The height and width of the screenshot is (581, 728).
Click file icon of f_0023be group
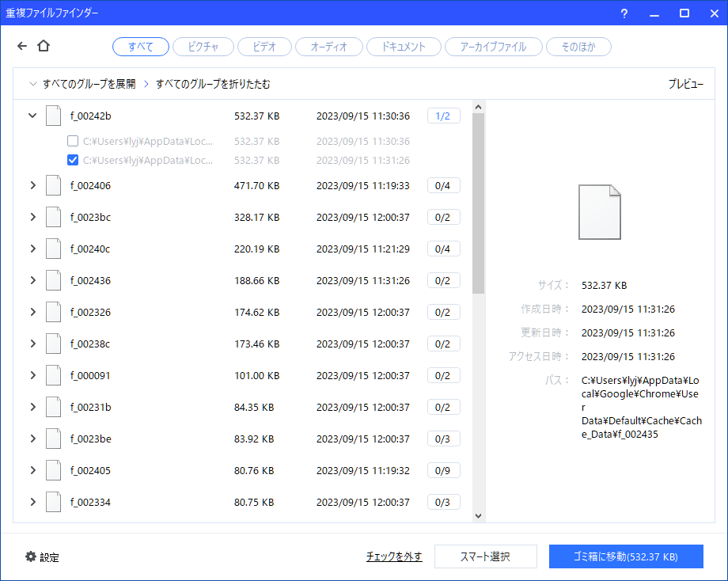(53, 438)
